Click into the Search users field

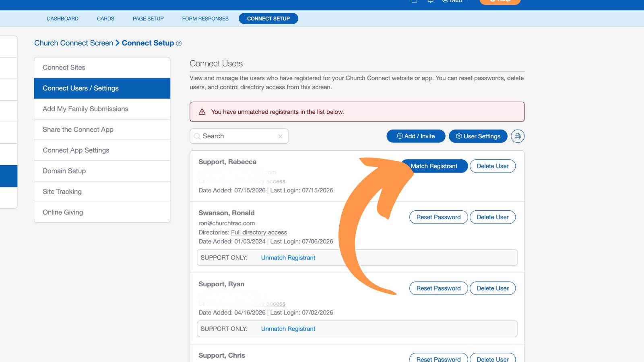[239, 136]
